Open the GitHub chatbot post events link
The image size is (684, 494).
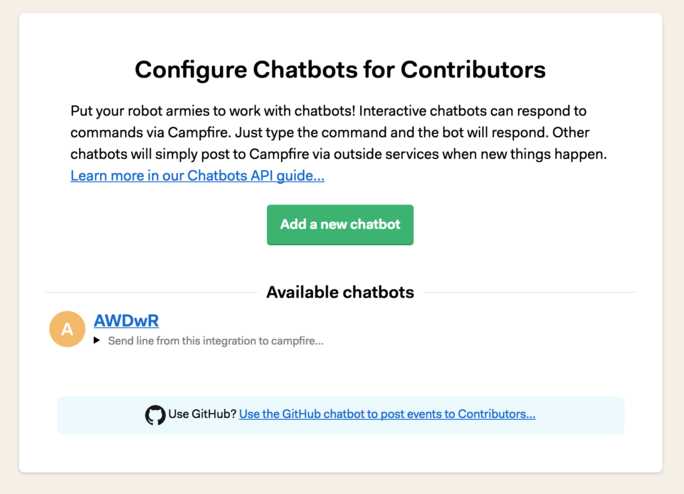pyautogui.click(x=387, y=414)
